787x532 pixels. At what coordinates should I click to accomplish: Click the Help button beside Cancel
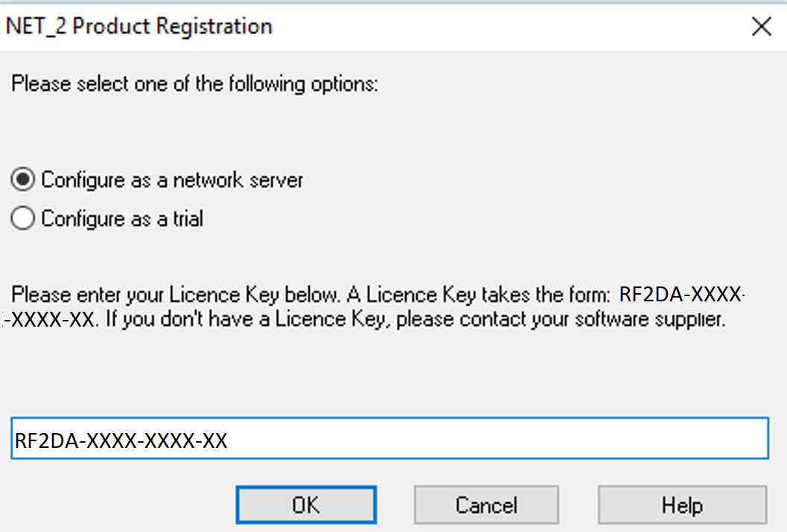[x=682, y=504]
